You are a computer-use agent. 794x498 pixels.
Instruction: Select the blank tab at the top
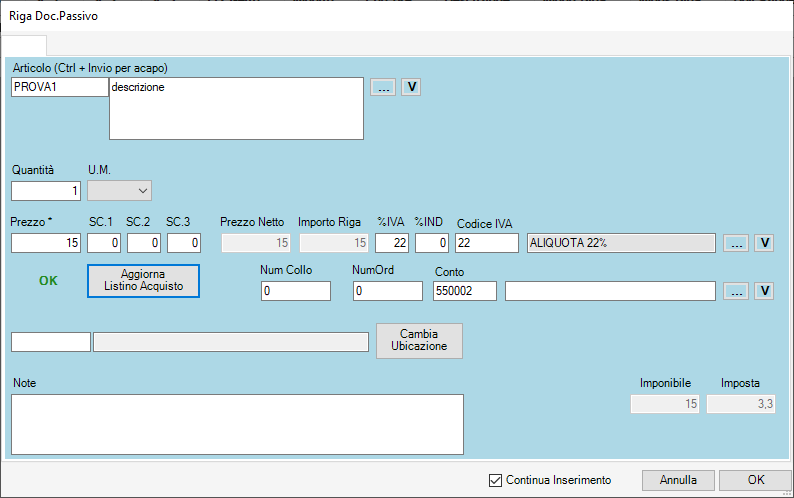click(x=24, y=45)
